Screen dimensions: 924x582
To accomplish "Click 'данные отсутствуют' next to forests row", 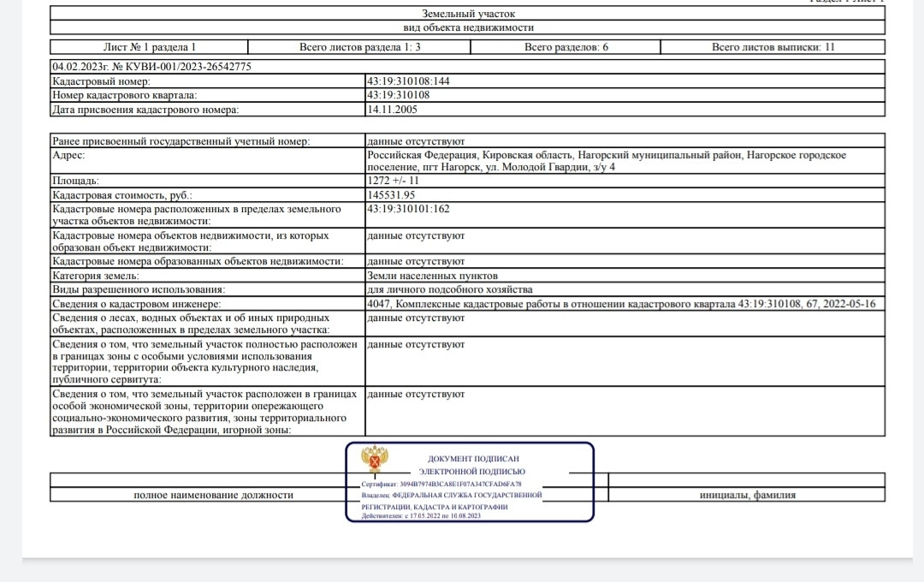I will click(x=416, y=318).
